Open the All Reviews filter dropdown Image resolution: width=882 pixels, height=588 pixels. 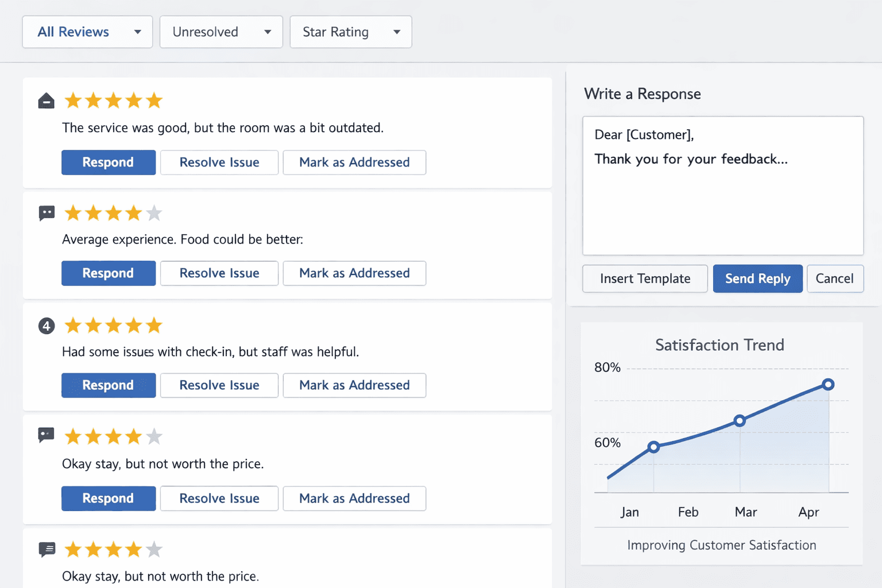(x=87, y=32)
